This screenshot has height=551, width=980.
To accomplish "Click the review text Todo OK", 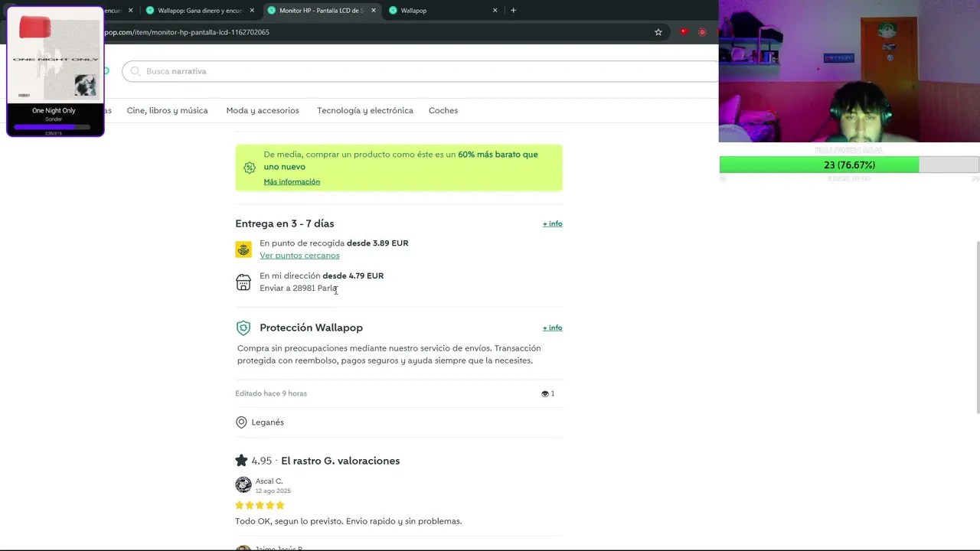I will (348, 521).
